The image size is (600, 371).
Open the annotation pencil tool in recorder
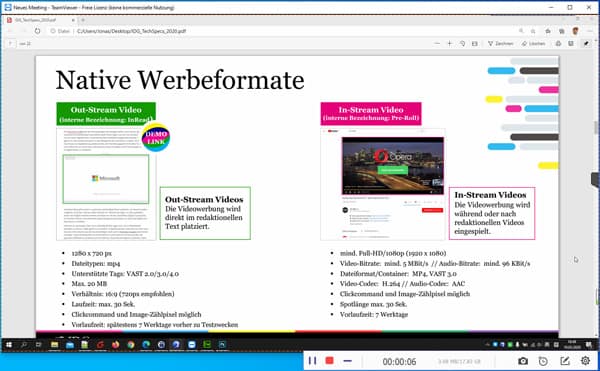(x=565, y=361)
